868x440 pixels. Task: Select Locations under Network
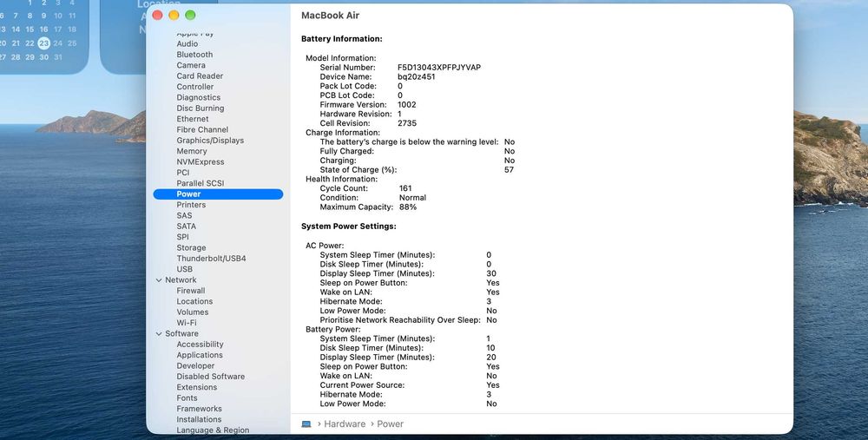194,302
